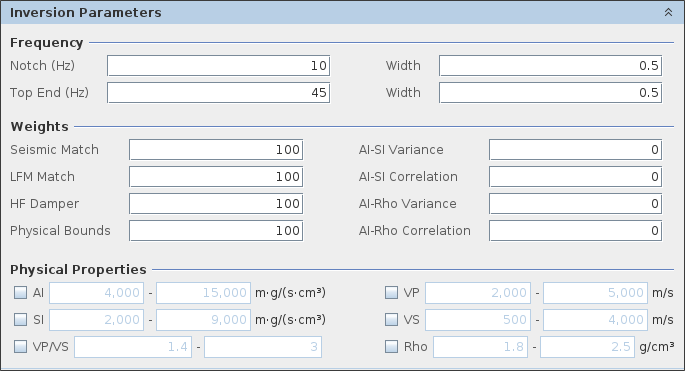The width and height of the screenshot is (685, 371).
Task: Focus the Seismic Match weight field
Action: [x=216, y=150]
